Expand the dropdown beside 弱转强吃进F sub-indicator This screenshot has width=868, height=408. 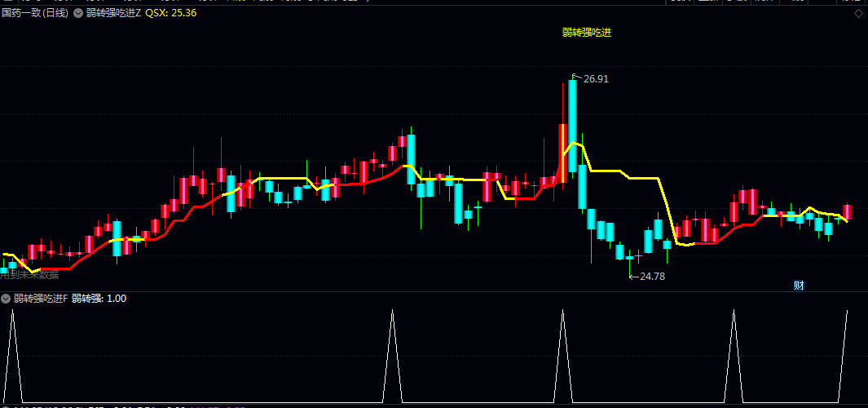tap(6, 299)
